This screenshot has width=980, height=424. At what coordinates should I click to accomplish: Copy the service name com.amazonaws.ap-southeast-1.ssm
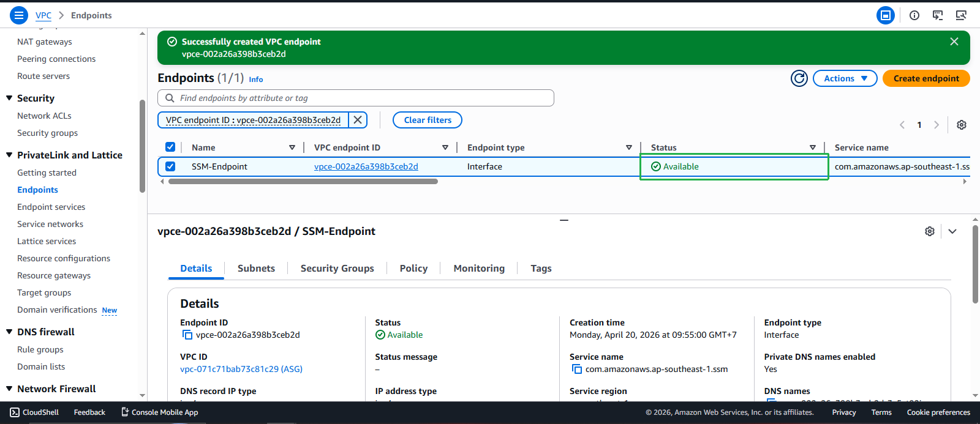tap(577, 369)
